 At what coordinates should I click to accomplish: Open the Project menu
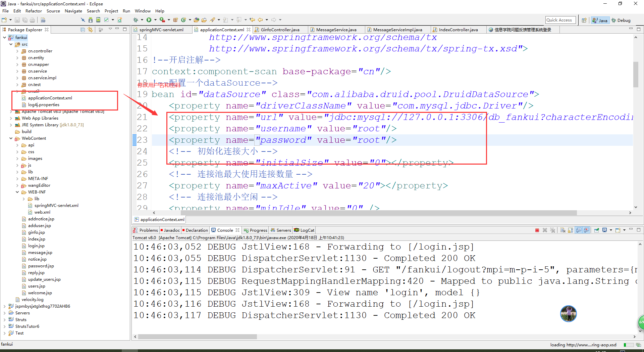111,11
